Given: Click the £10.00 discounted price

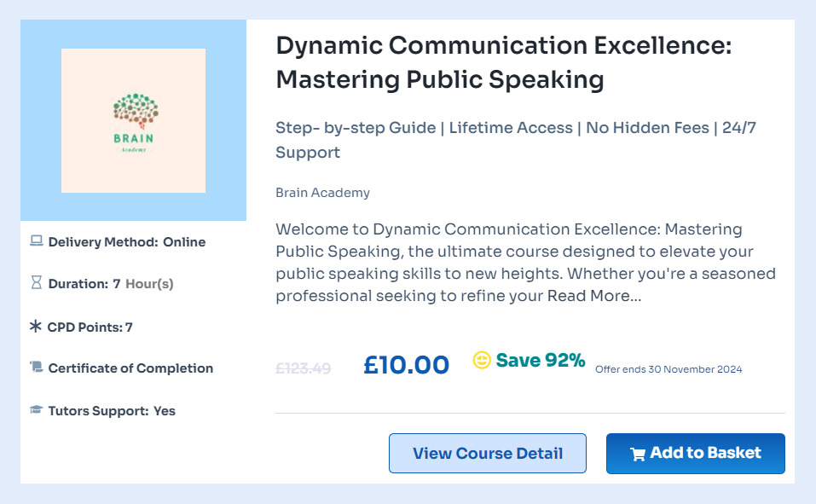Looking at the screenshot, I should [x=406, y=365].
